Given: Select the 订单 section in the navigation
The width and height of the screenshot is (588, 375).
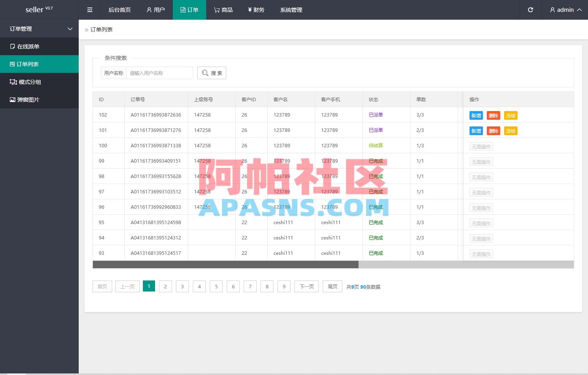Looking at the screenshot, I should point(189,9).
